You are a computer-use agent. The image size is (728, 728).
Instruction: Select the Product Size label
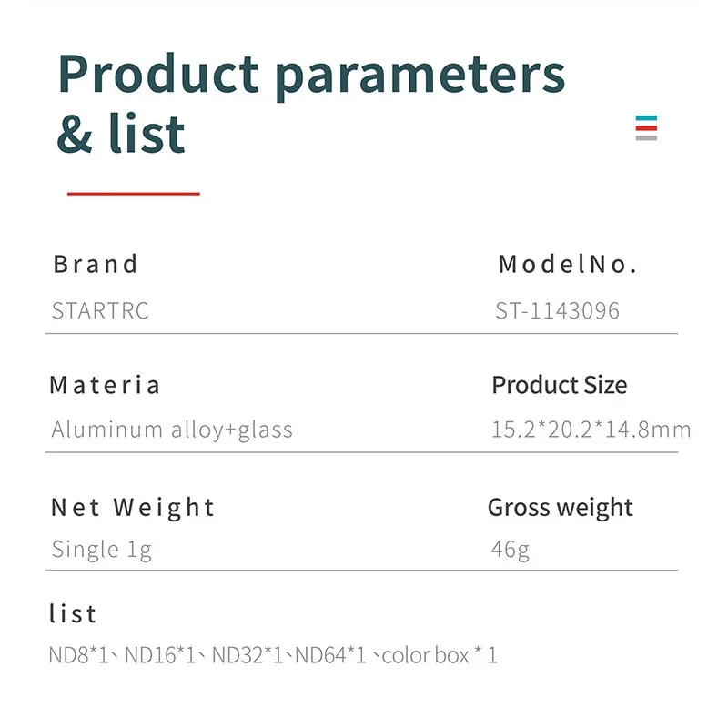[x=559, y=385]
